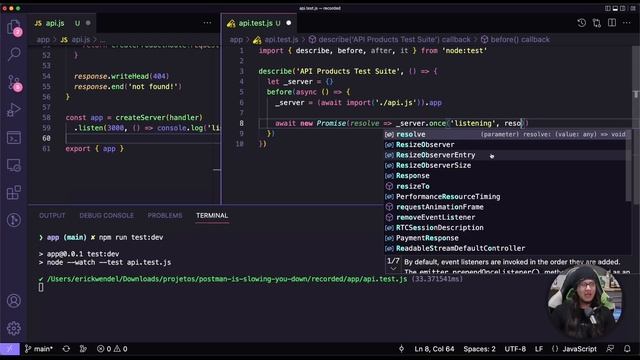
Task: Change indentation Spaces: 2
Action: tap(479, 349)
